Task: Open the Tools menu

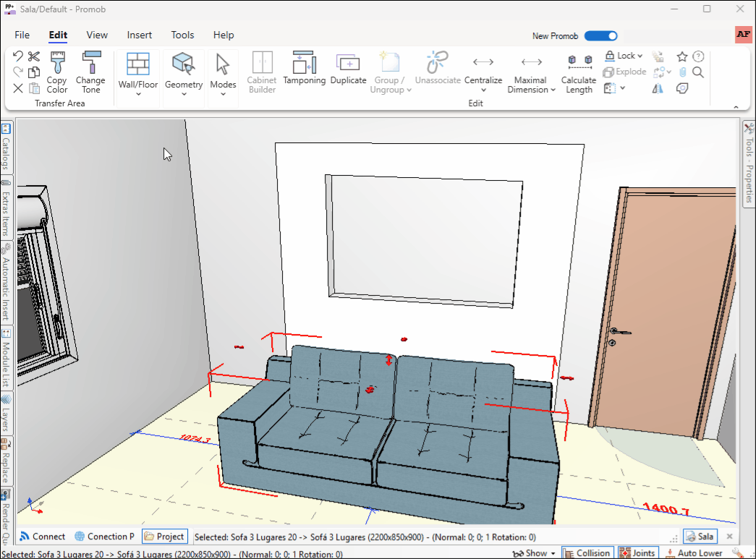Action: pyautogui.click(x=182, y=35)
